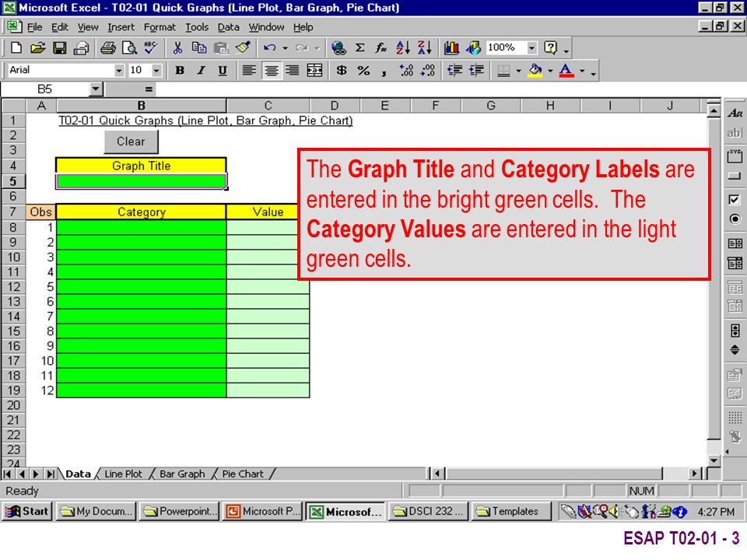Open a file with the Open folder icon

[x=37, y=47]
